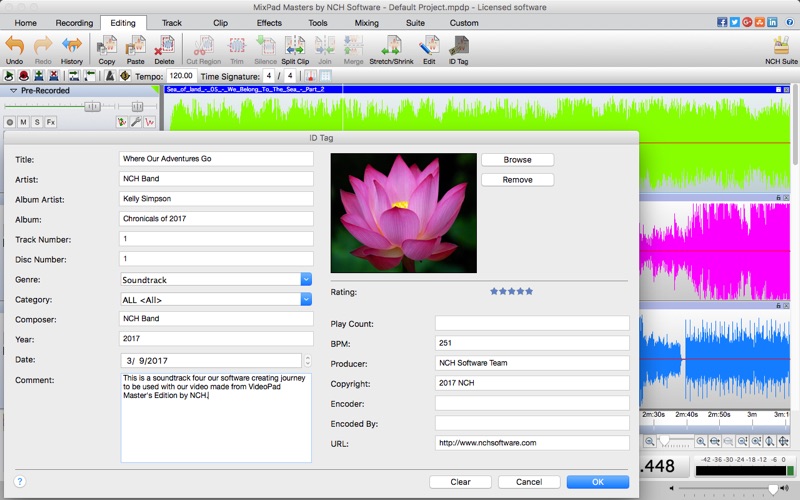Solo the Pre-Recorded track
The image size is (800, 500).
36,122
